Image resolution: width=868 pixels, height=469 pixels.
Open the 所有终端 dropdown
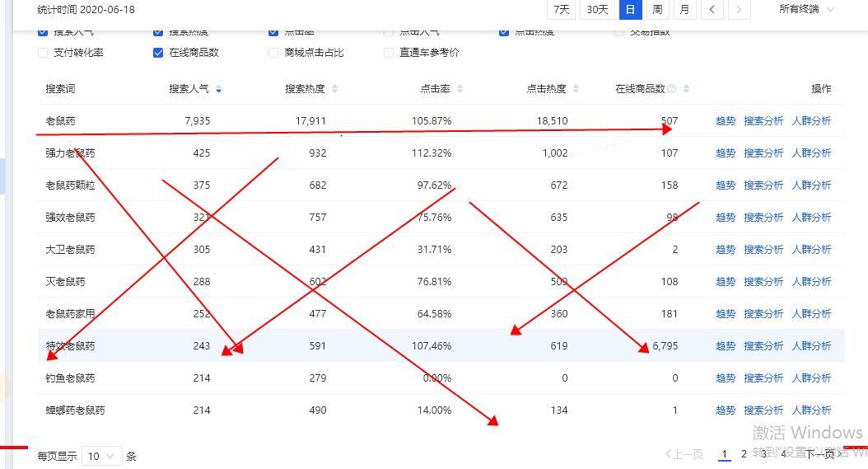point(806,9)
